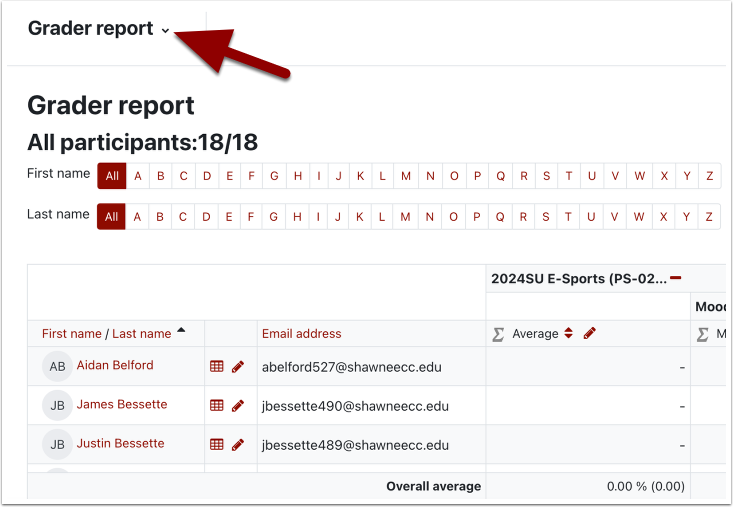Open single view grid icon for Justin Bessette
Viewport: 733px width, 507px height.
tap(216, 445)
